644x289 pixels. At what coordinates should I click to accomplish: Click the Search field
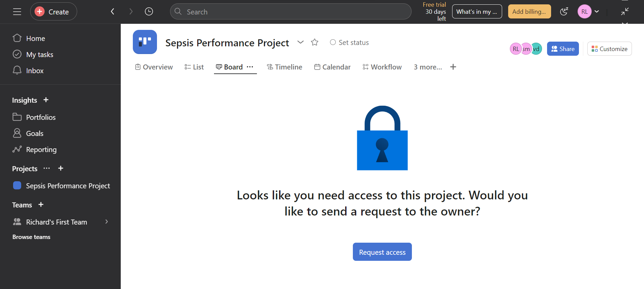coord(290,12)
